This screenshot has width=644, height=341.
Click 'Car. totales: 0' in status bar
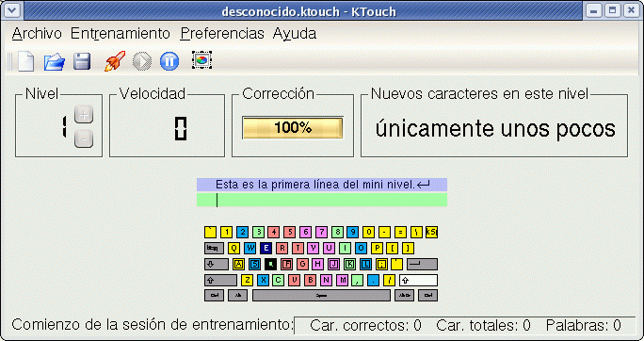click(x=483, y=326)
